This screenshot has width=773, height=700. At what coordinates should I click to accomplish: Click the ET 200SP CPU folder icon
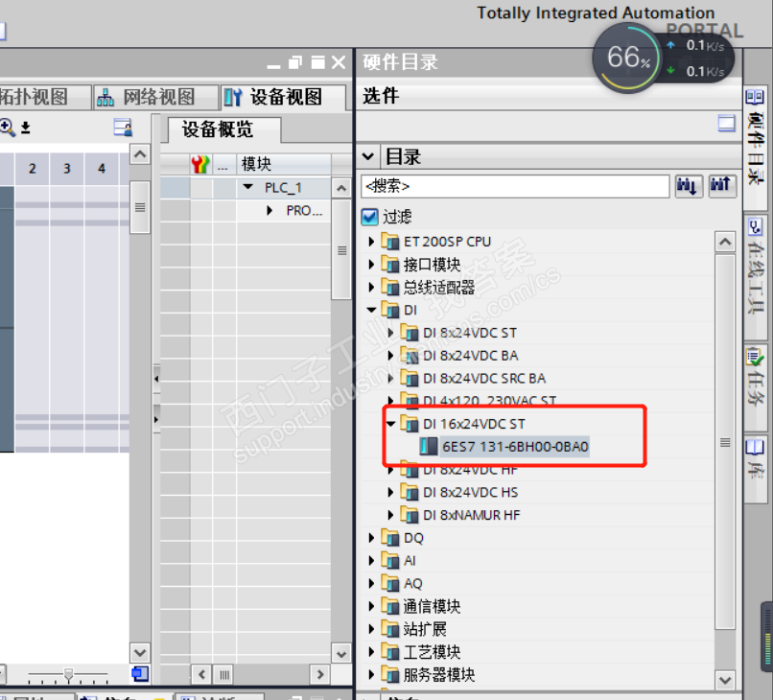[x=390, y=242]
